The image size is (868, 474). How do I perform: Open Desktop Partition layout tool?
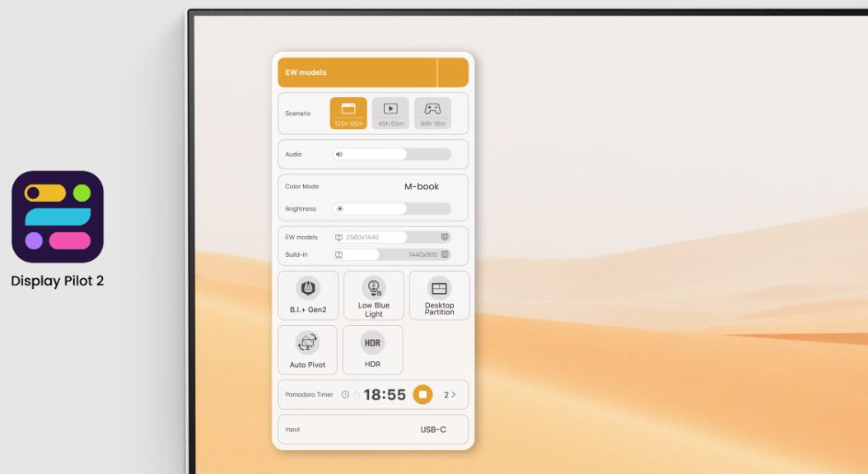(439, 295)
